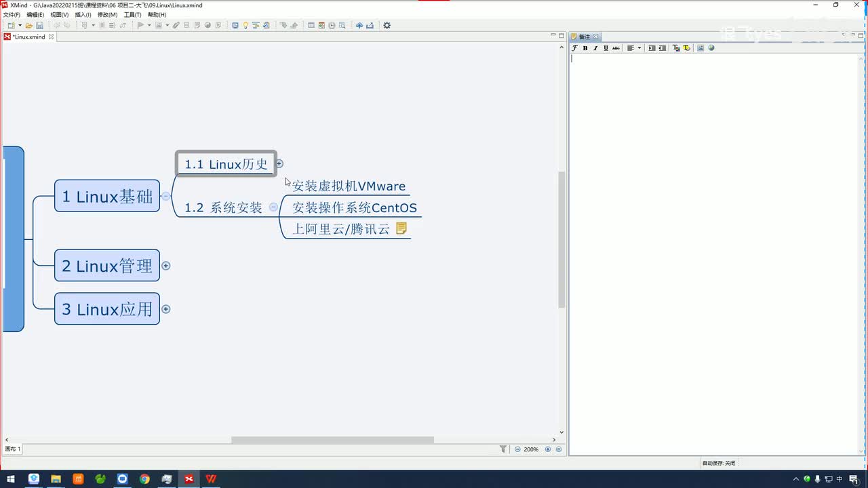Screen dimensions: 868x488
Task: Close the 备注 notes panel tab
Action: point(596,37)
